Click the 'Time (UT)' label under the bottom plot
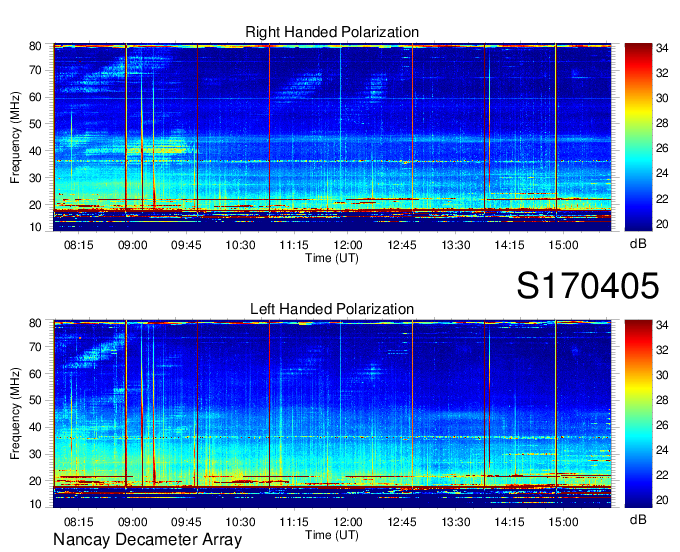Image resolution: width=680 pixels, height=552 pixels. pyautogui.click(x=332, y=535)
